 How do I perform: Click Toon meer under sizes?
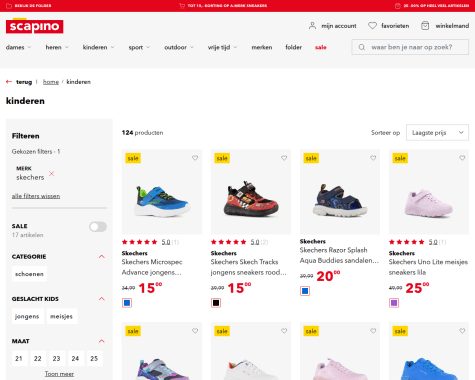tap(59, 374)
